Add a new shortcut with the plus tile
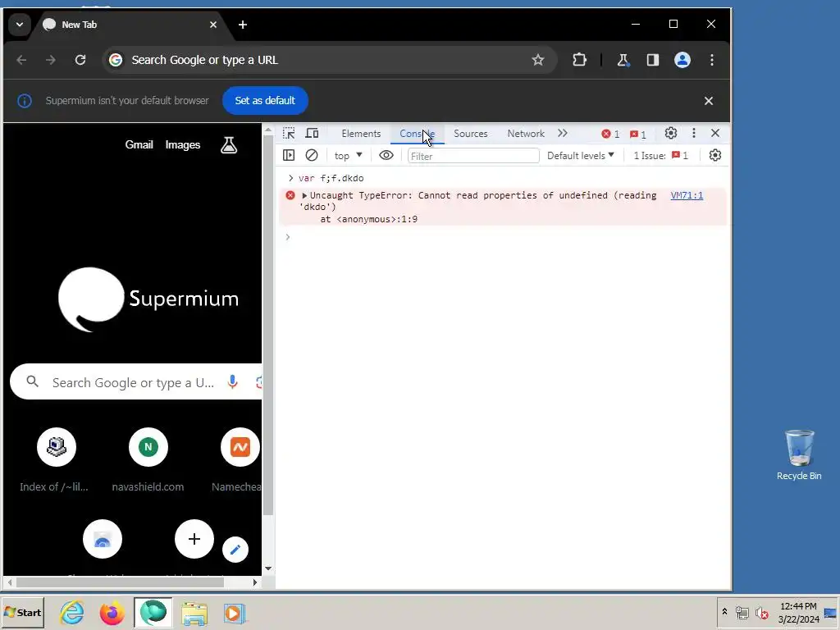This screenshot has width=840, height=630. 194,538
